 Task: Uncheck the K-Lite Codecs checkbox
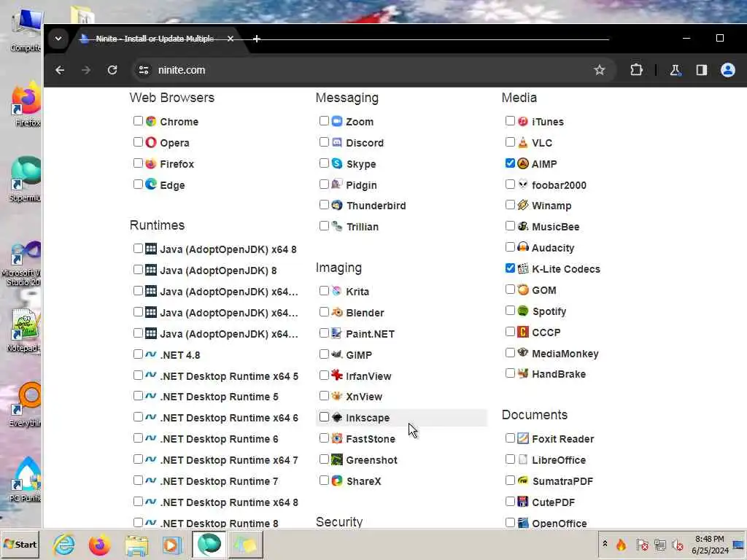point(510,268)
